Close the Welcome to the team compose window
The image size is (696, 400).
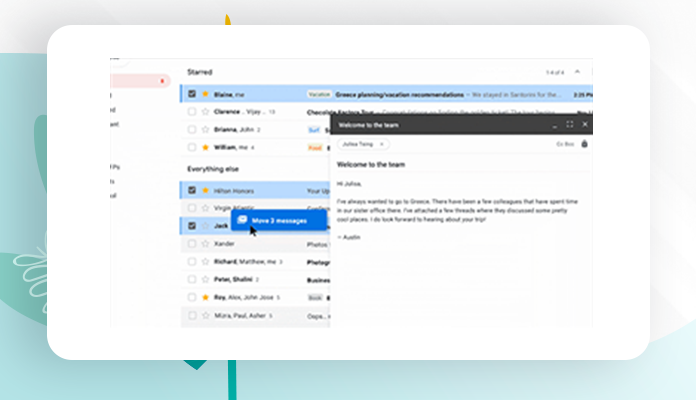click(585, 125)
